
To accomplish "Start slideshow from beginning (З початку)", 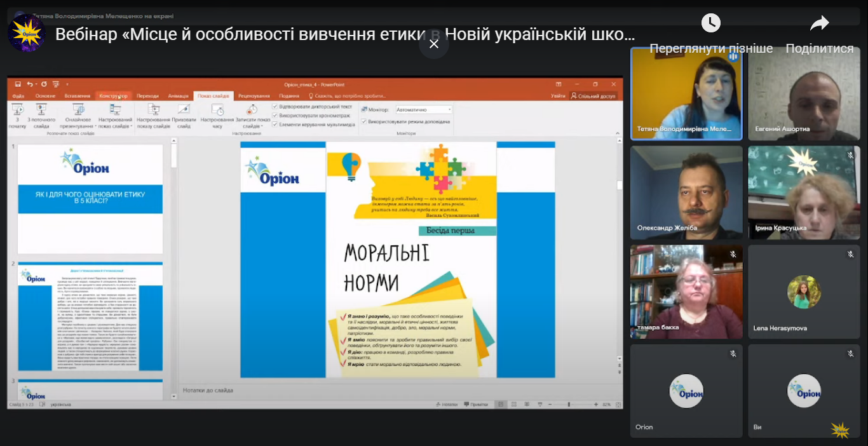I will 17,110.
